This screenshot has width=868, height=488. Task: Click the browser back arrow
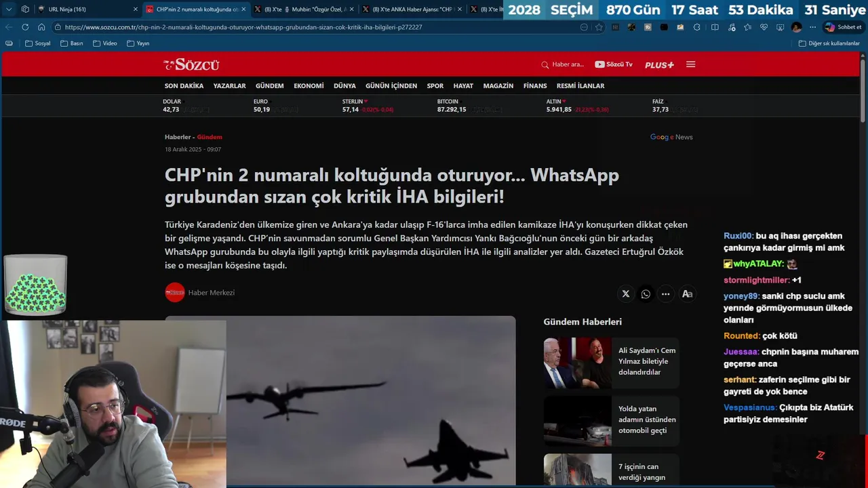click(9, 27)
